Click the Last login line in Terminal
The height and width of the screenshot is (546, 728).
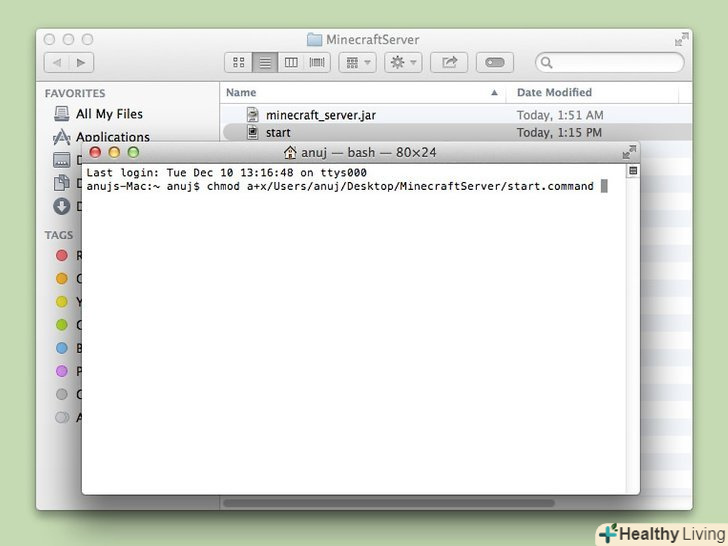(x=227, y=173)
